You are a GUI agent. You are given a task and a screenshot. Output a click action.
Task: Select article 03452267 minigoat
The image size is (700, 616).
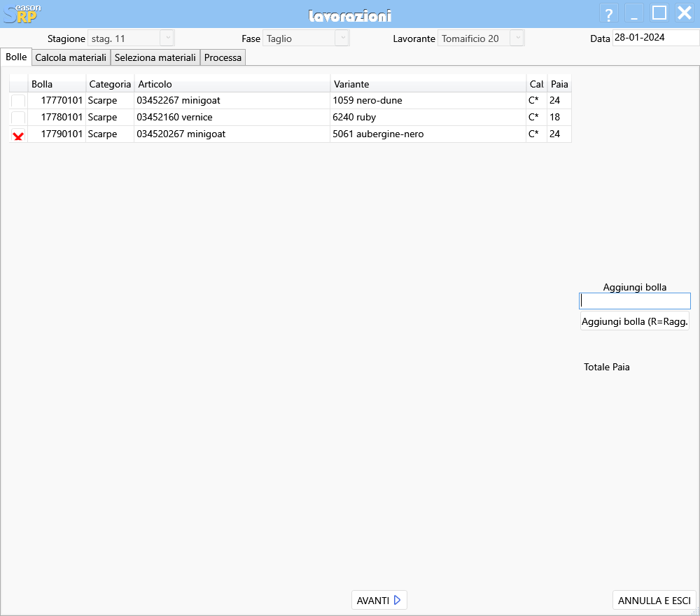click(178, 100)
